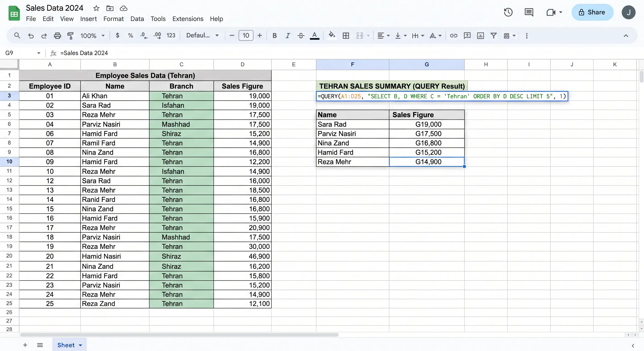Open the Insert menu

click(89, 19)
